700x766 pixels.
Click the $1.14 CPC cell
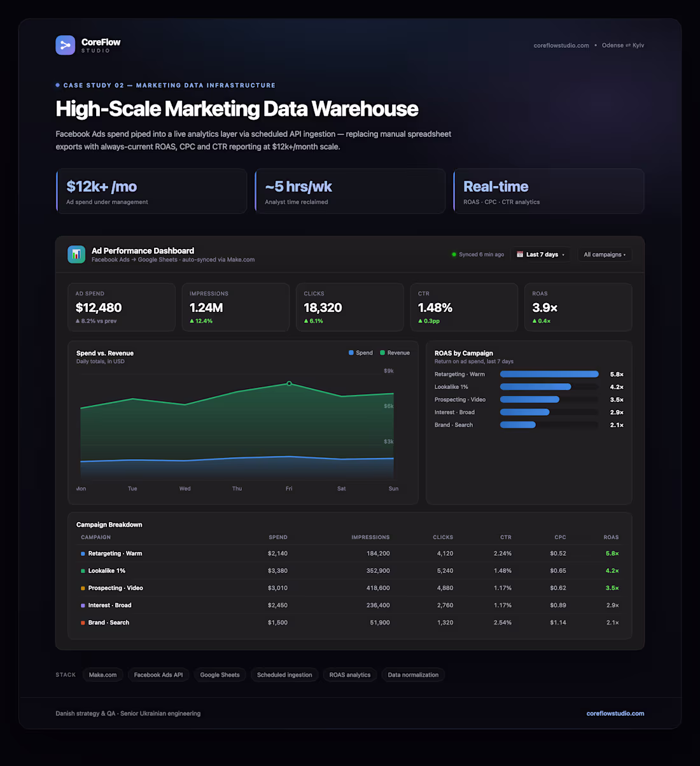coord(558,623)
